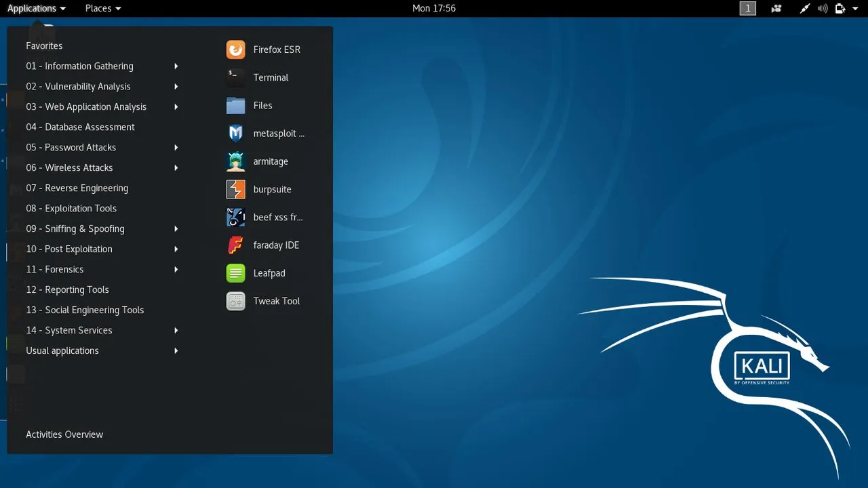Launch burpsuite from its orange icon
The width and height of the screenshot is (868, 488).
235,189
